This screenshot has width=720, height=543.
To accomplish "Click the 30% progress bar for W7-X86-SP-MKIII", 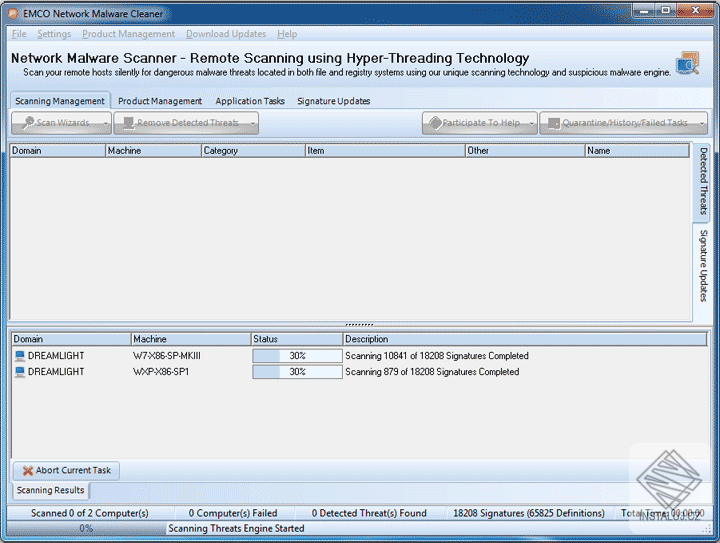I will (x=297, y=356).
